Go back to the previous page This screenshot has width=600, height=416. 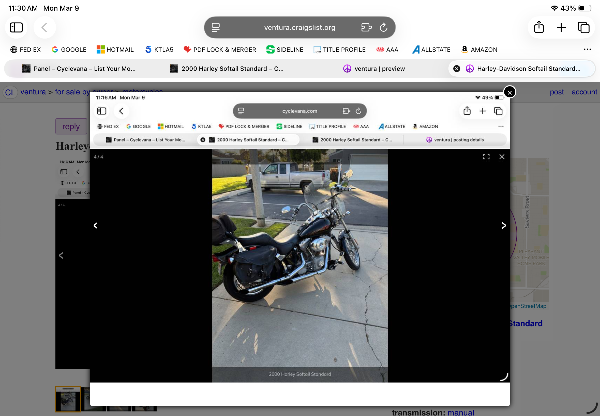tap(45, 27)
